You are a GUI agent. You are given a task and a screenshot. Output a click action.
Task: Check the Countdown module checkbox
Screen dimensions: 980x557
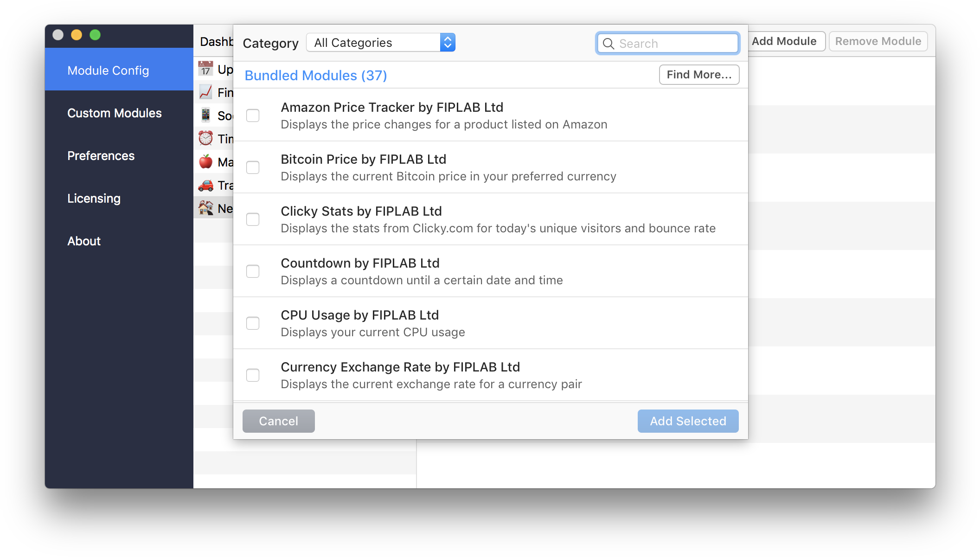tap(253, 271)
